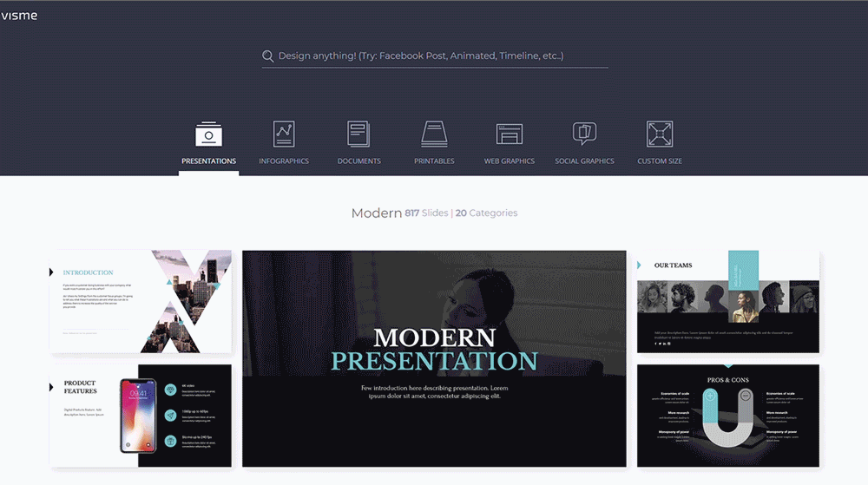Click the phone image in Product Features
Screen dimensions: 868x485
138,416
